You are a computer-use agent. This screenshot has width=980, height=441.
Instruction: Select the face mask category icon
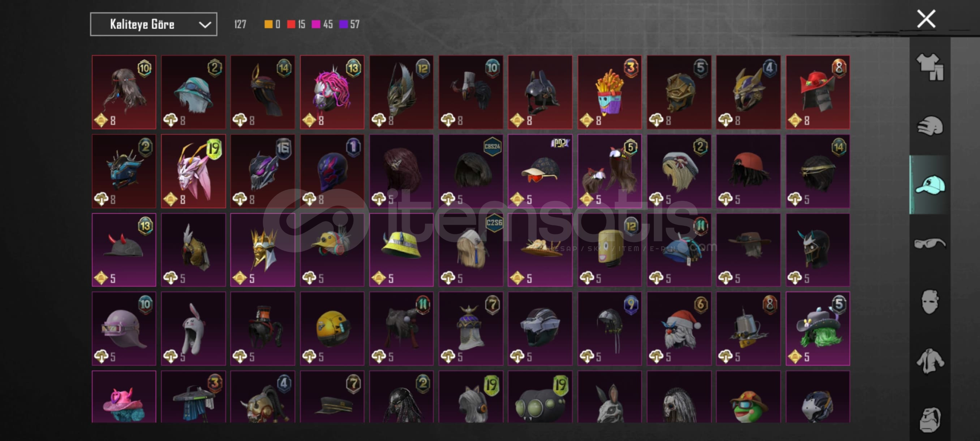(930, 302)
